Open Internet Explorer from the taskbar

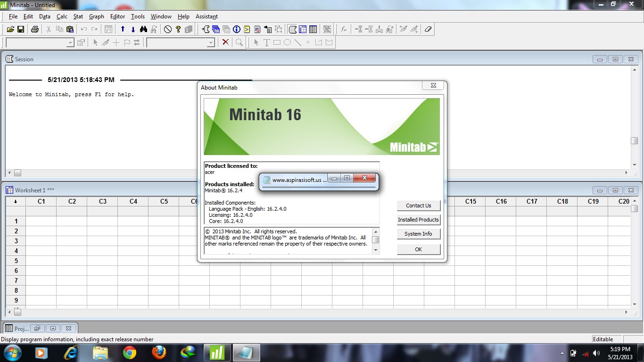pyautogui.click(x=71, y=353)
